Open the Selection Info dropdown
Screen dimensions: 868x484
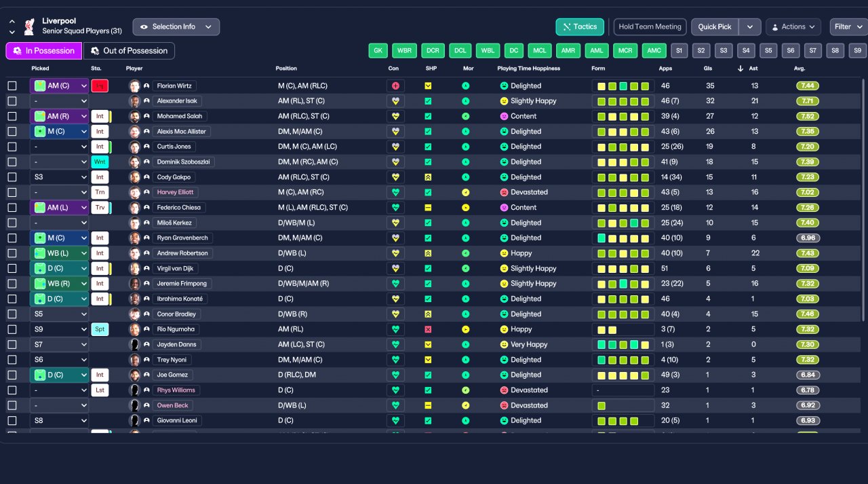[x=176, y=27]
